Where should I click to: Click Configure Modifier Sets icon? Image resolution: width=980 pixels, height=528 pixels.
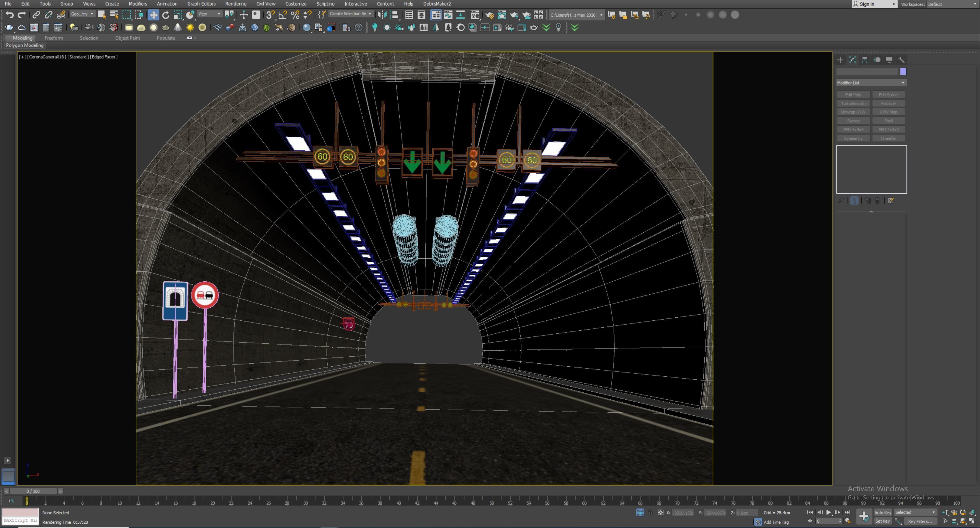point(891,201)
